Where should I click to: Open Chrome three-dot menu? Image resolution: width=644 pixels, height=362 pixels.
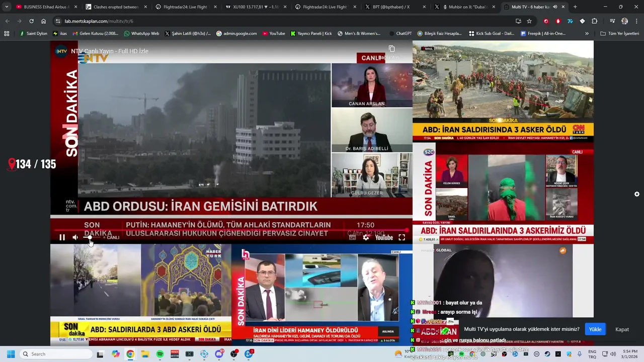pos(636,21)
